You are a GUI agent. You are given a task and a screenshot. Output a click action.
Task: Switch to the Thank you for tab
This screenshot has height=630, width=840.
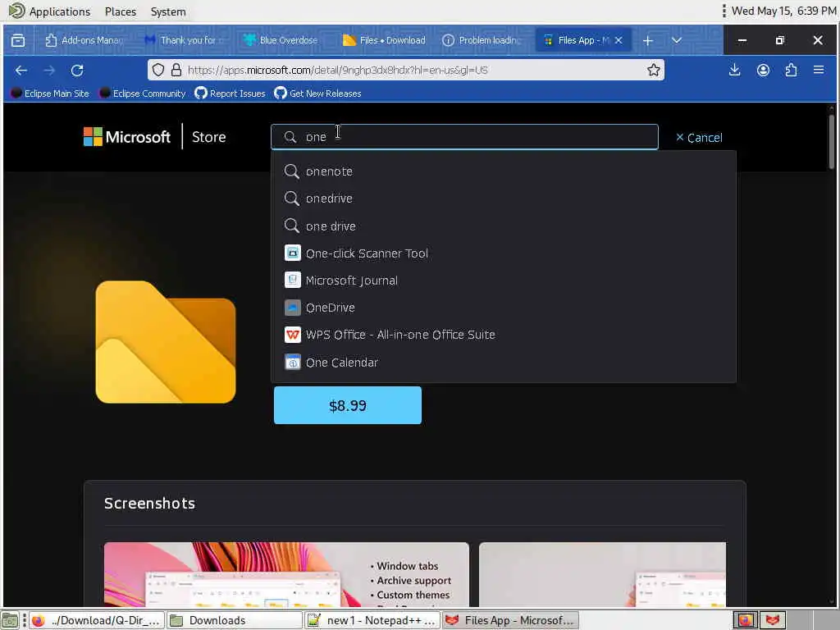tap(183, 40)
